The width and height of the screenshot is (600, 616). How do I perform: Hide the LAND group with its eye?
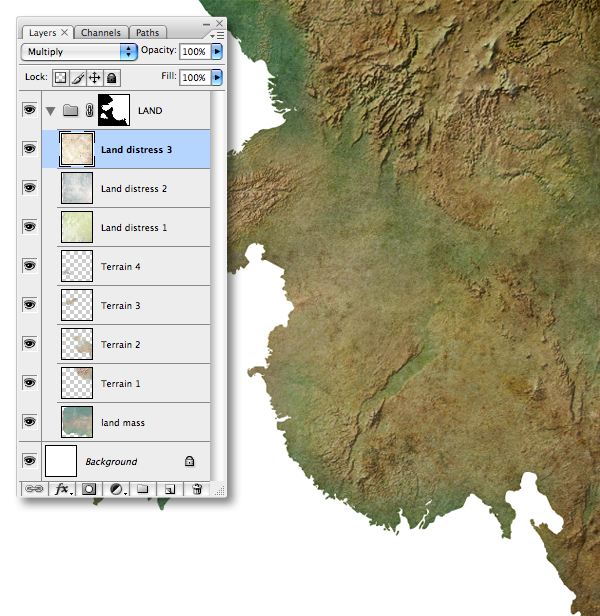click(29, 109)
